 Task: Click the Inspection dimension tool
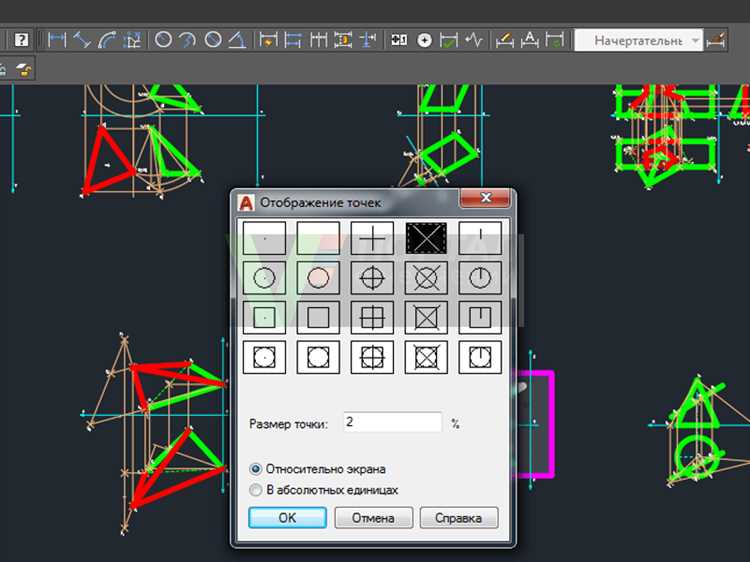click(449, 40)
